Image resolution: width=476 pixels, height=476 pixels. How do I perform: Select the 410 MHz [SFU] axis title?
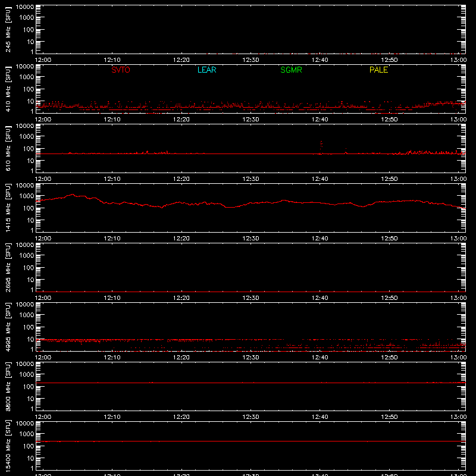(x=8, y=89)
